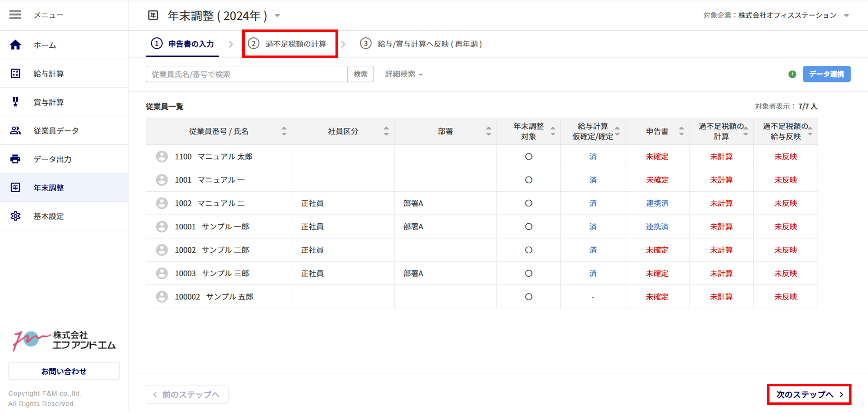Click the 従業員データ people icon

(x=15, y=130)
